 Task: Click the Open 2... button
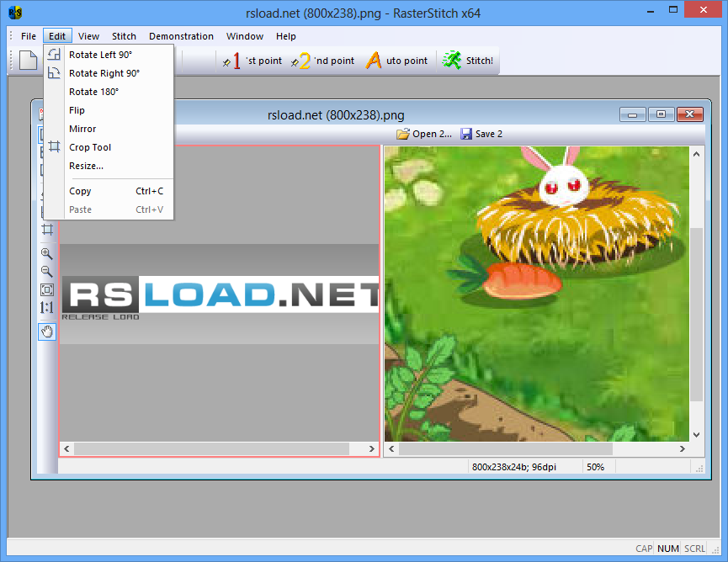click(x=423, y=133)
